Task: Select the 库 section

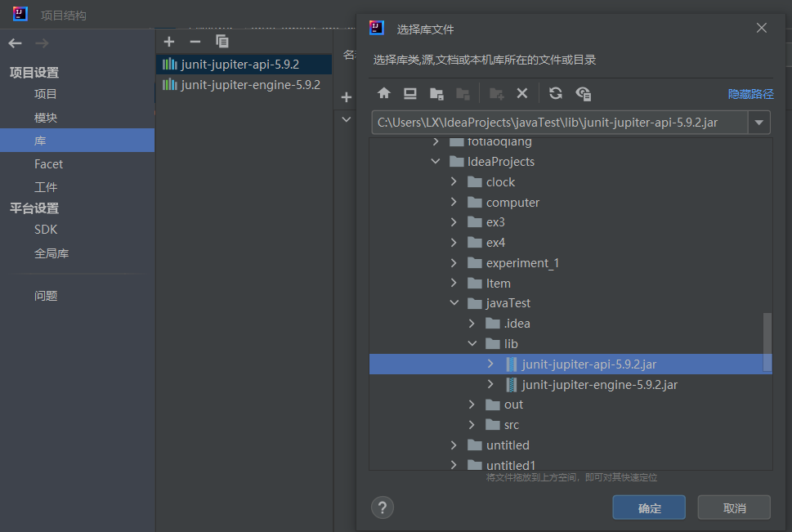Action: click(x=78, y=141)
